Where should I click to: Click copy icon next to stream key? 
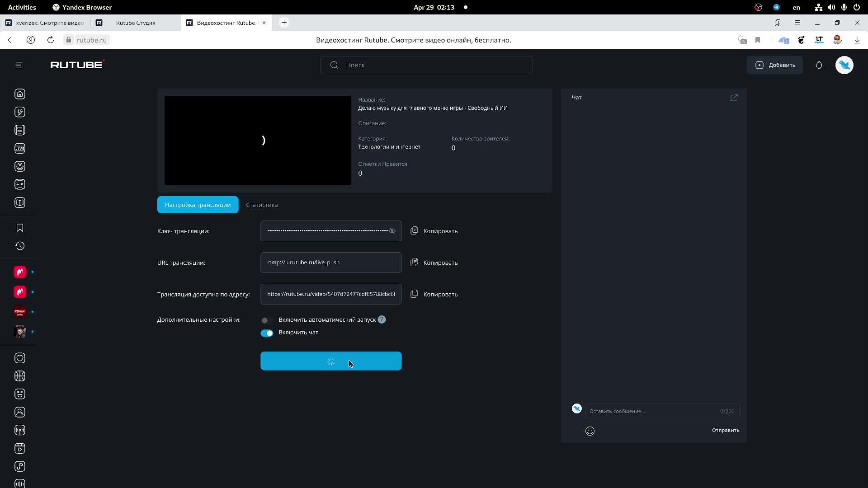[x=414, y=231]
